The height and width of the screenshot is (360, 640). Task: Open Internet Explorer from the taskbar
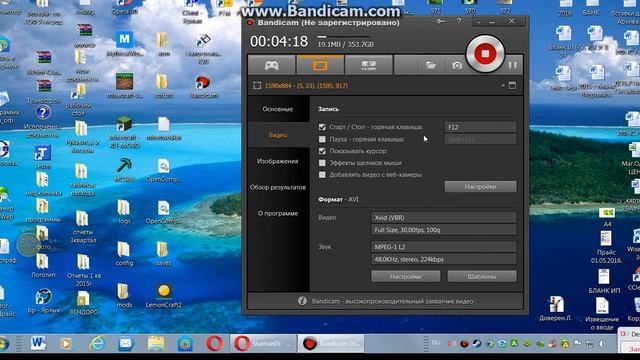click(96, 343)
